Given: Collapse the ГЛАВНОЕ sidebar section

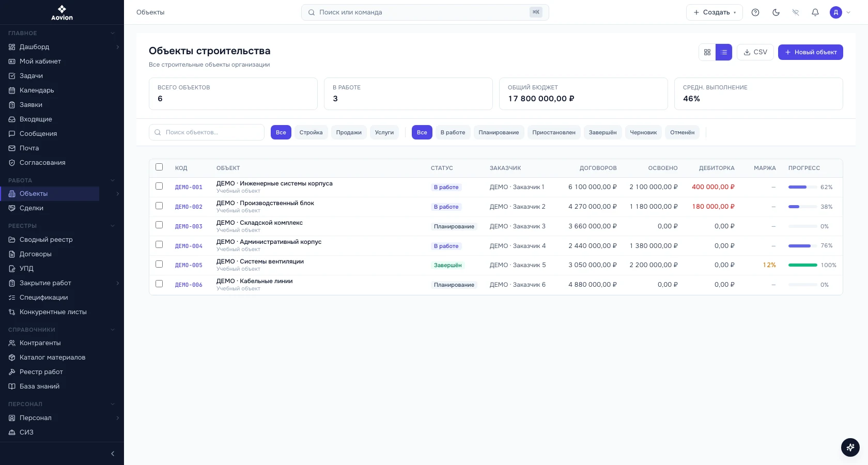Looking at the screenshot, I should pos(113,33).
